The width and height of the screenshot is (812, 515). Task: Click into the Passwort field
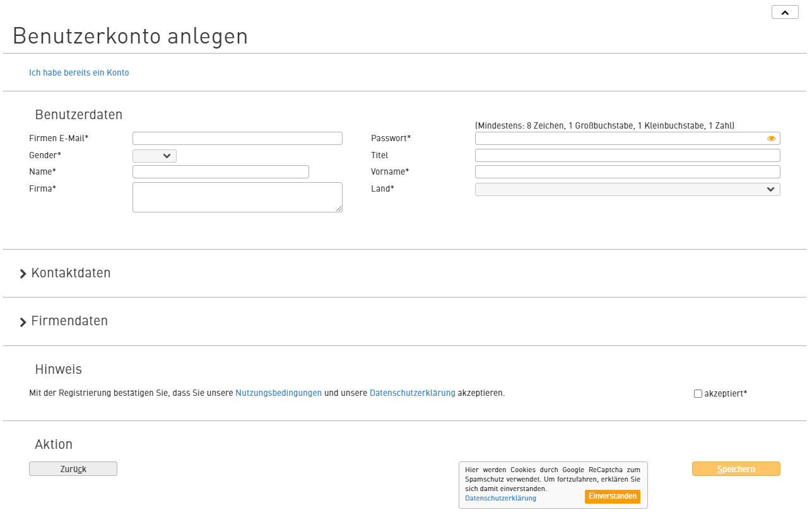pos(618,139)
